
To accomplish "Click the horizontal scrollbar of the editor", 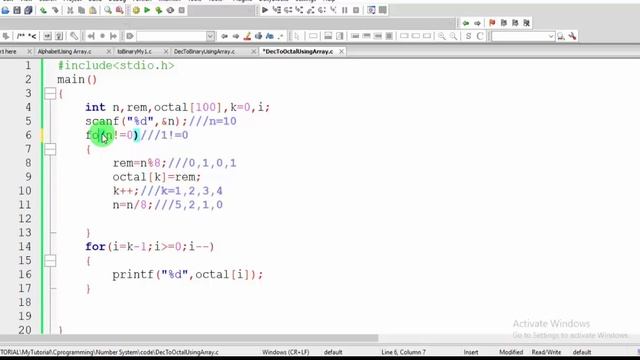I will click(x=189, y=338).
